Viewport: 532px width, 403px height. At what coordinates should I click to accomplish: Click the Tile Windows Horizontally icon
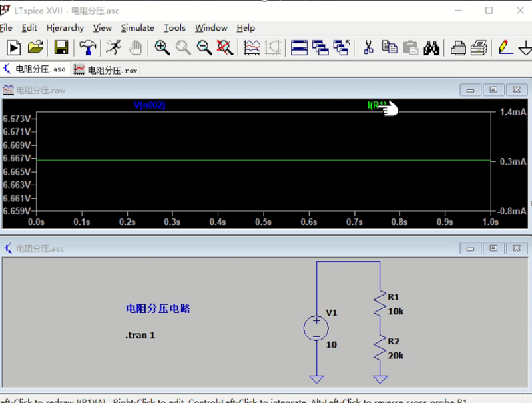pos(299,47)
